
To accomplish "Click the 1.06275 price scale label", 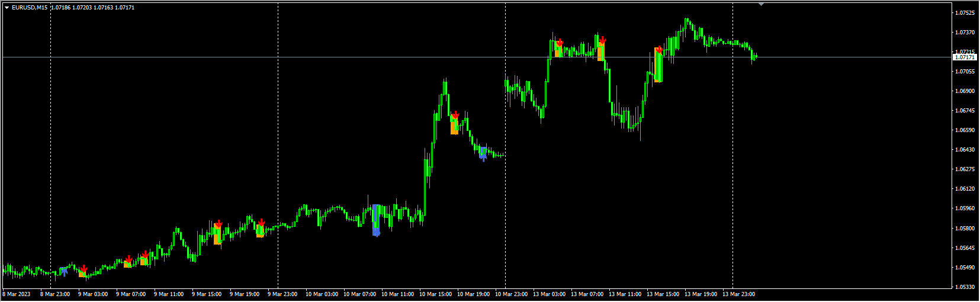I will coord(965,169).
